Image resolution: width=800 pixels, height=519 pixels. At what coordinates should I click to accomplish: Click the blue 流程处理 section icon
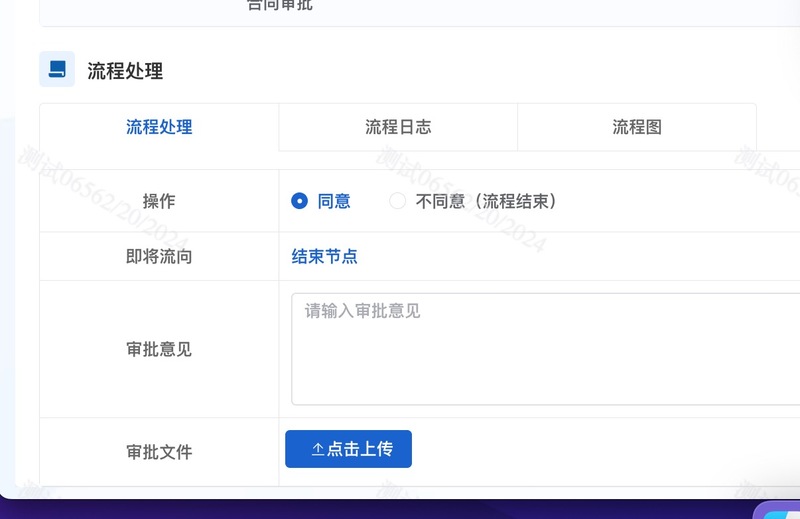[x=57, y=69]
